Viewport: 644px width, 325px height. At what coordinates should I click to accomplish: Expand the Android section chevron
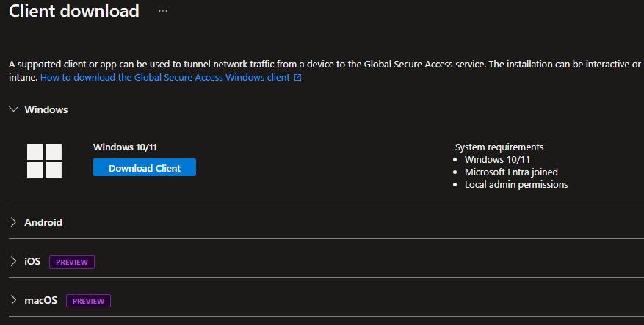click(13, 222)
